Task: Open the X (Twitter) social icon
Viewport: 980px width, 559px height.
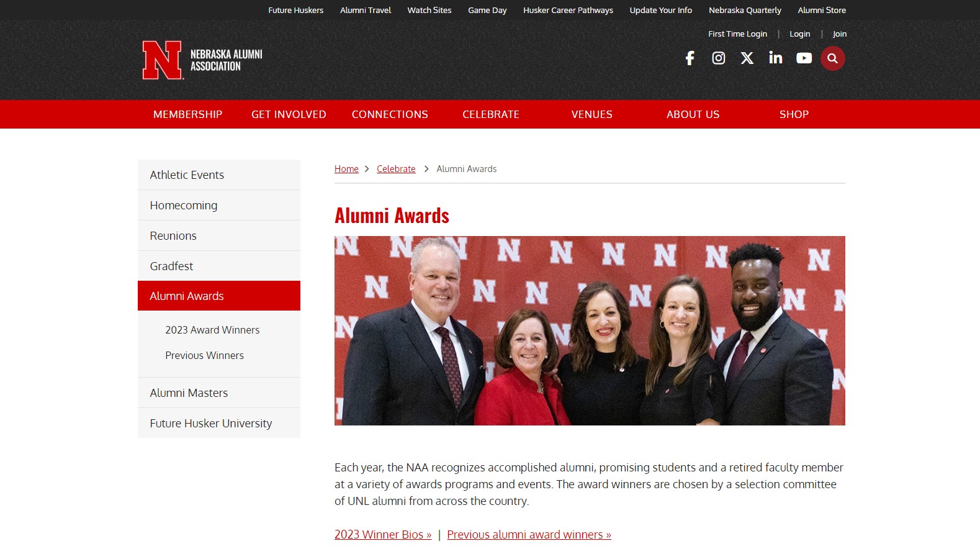Action: (747, 58)
